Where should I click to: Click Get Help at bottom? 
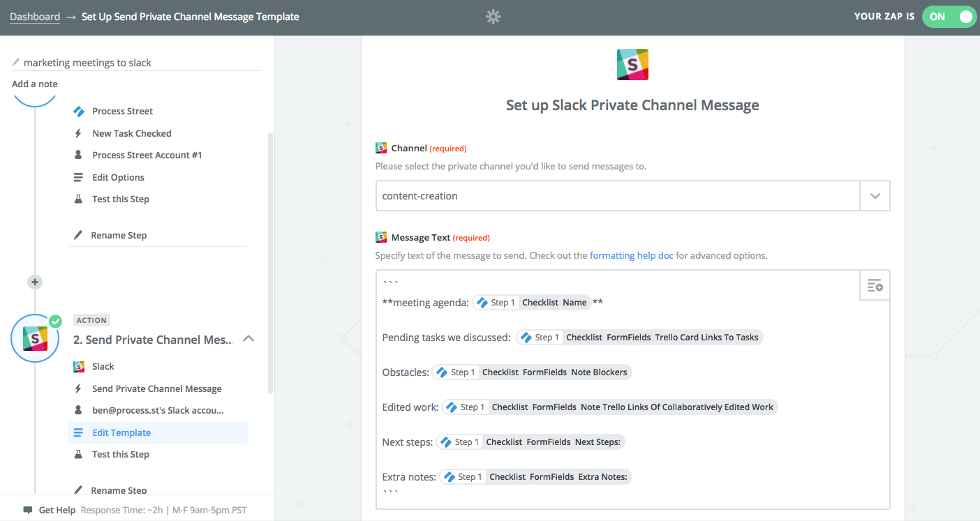click(57, 510)
